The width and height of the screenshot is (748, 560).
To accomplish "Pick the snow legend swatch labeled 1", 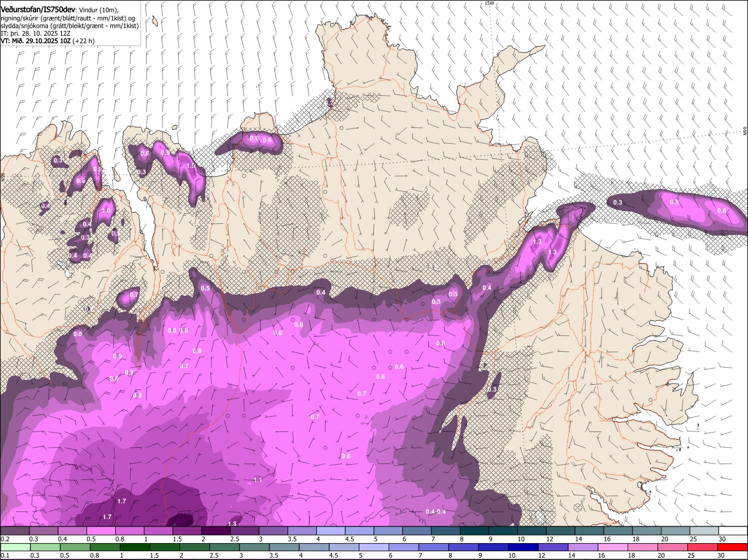I will click(x=158, y=530).
